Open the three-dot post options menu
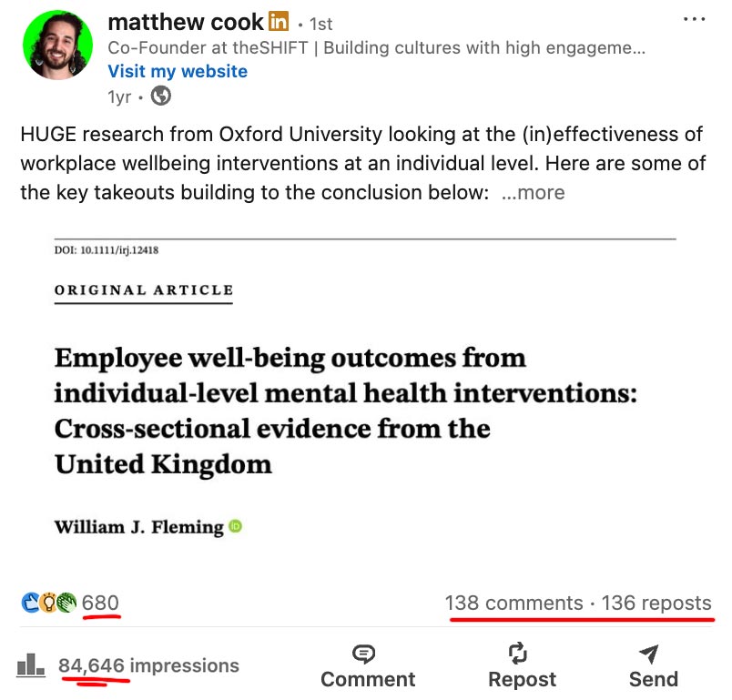The height and width of the screenshot is (700, 732). [694, 20]
